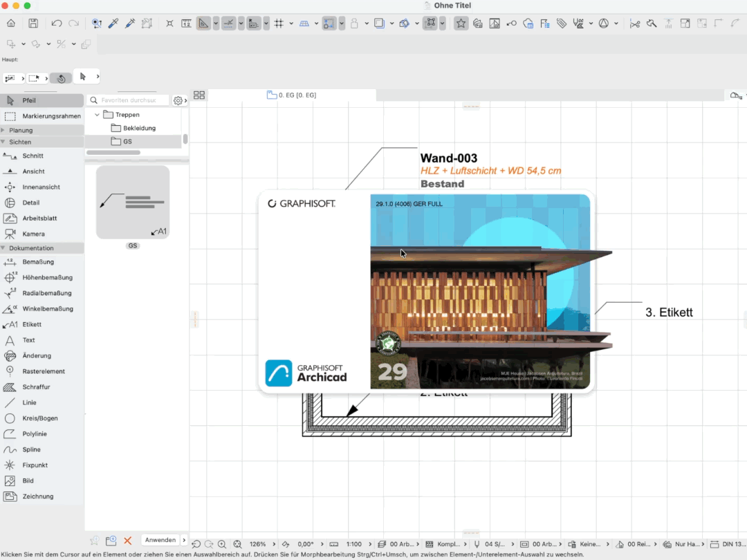
Task: Click the Favoriten search field
Action: pyautogui.click(x=129, y=100)
